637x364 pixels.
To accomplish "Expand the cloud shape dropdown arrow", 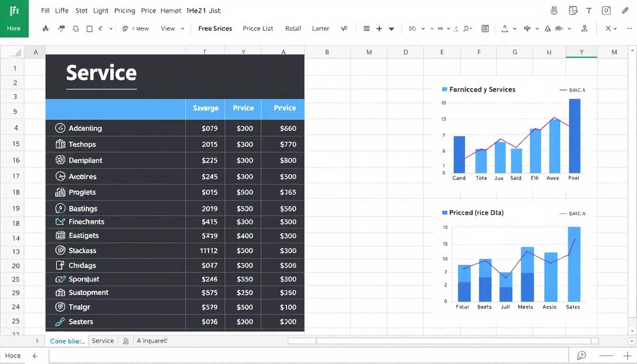I will pos(569,28).
